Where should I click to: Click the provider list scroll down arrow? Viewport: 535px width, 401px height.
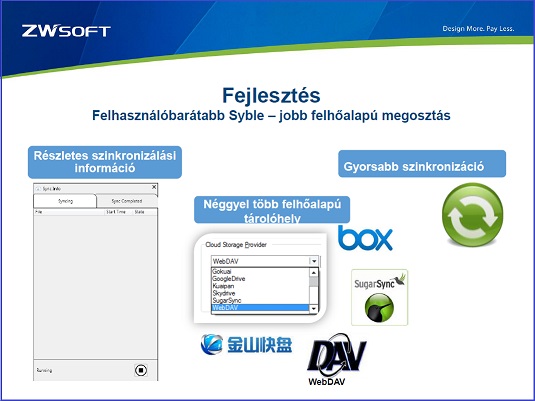coord(314,309)
